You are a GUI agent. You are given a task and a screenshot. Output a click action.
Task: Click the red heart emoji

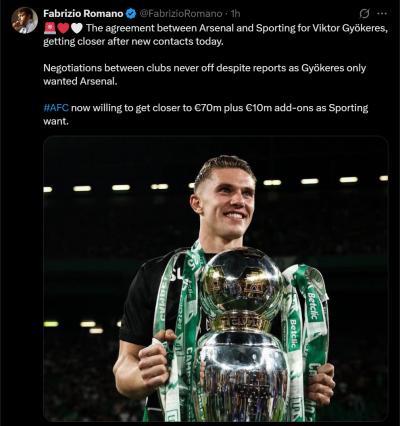pyautogui.click(x=63, y=28)
